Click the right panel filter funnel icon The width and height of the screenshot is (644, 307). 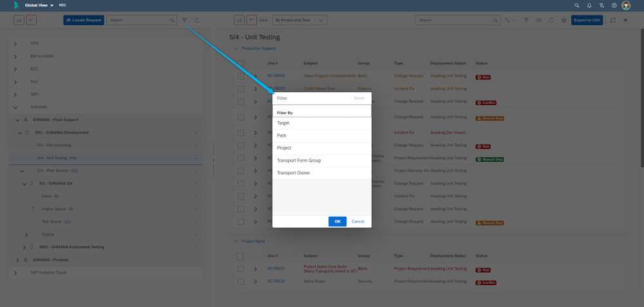point(526,20)
